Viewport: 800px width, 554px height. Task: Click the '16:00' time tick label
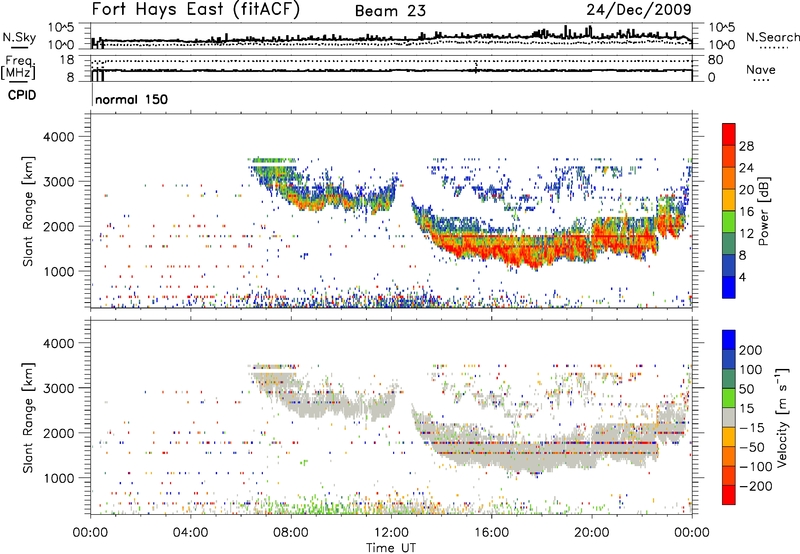click(x=491, y=533)
